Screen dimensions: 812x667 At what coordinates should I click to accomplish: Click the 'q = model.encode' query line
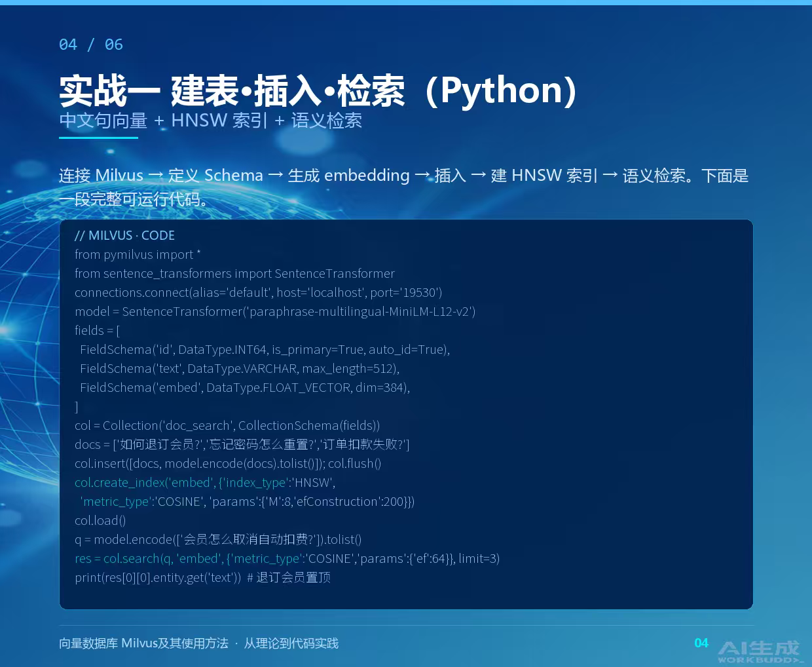218,539
